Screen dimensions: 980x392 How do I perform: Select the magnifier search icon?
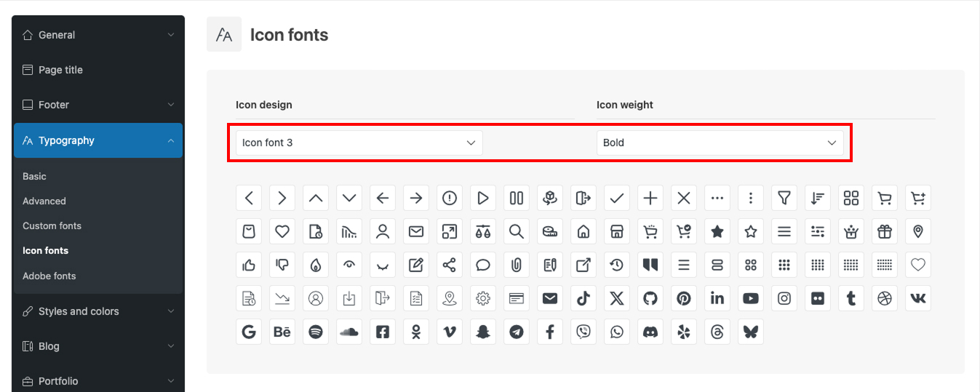[x=517, y=231]
